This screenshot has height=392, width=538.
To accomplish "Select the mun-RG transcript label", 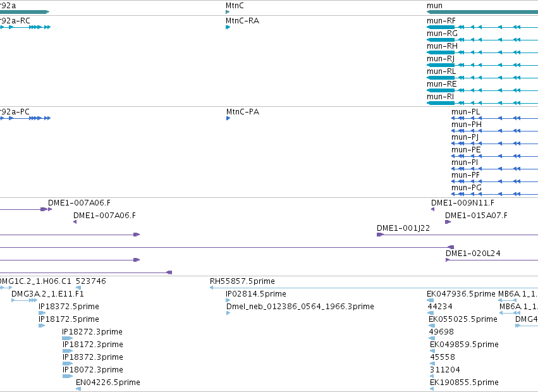I will (x=442, y=34).
